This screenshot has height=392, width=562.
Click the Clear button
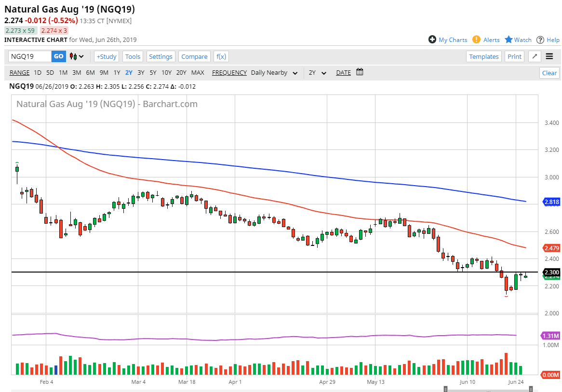(x=549, y=73)
